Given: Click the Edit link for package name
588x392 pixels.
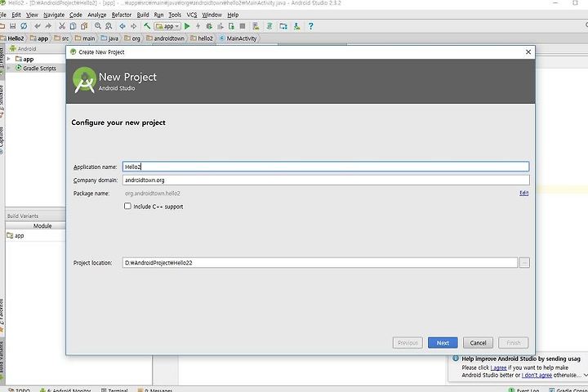Looking at the screenshot, I should (523, 193).
